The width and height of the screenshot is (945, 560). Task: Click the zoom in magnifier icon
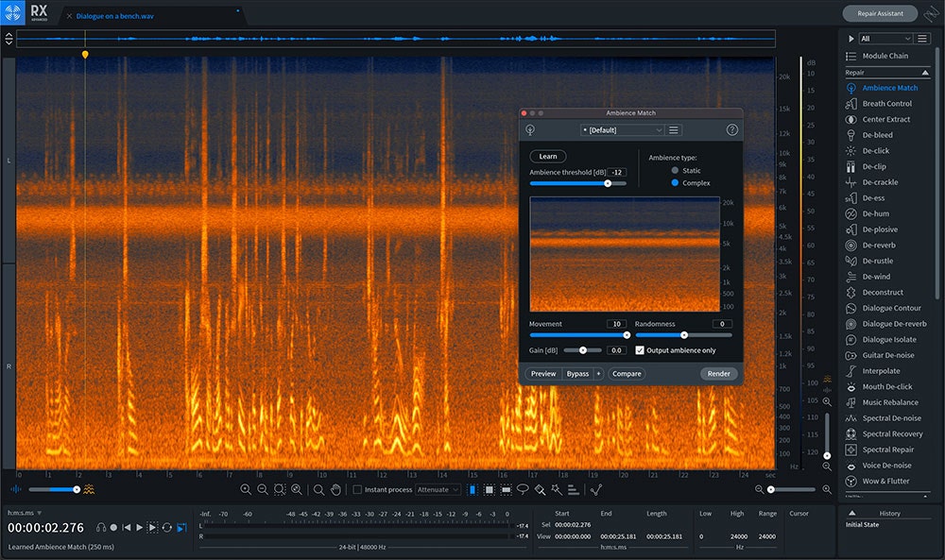(x=246, y=489)
